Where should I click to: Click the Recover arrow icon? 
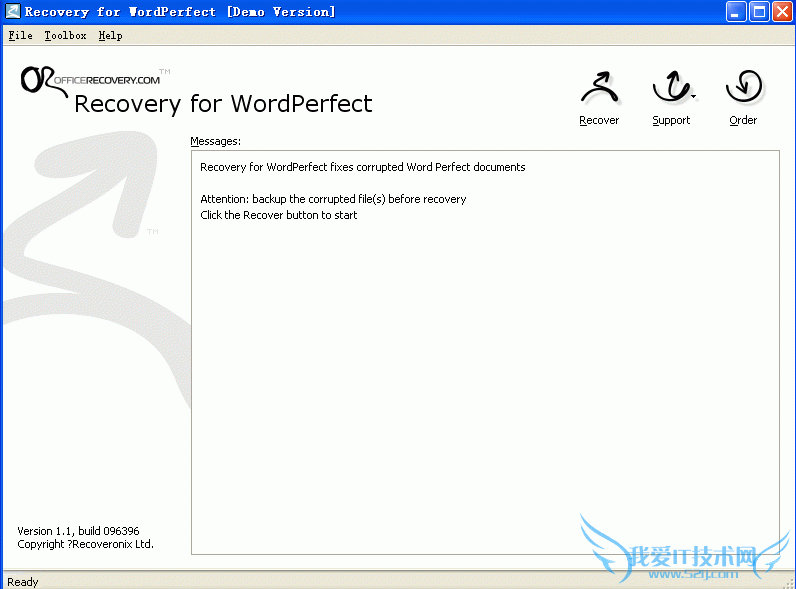pyautogui.click(x=599, y=89)
